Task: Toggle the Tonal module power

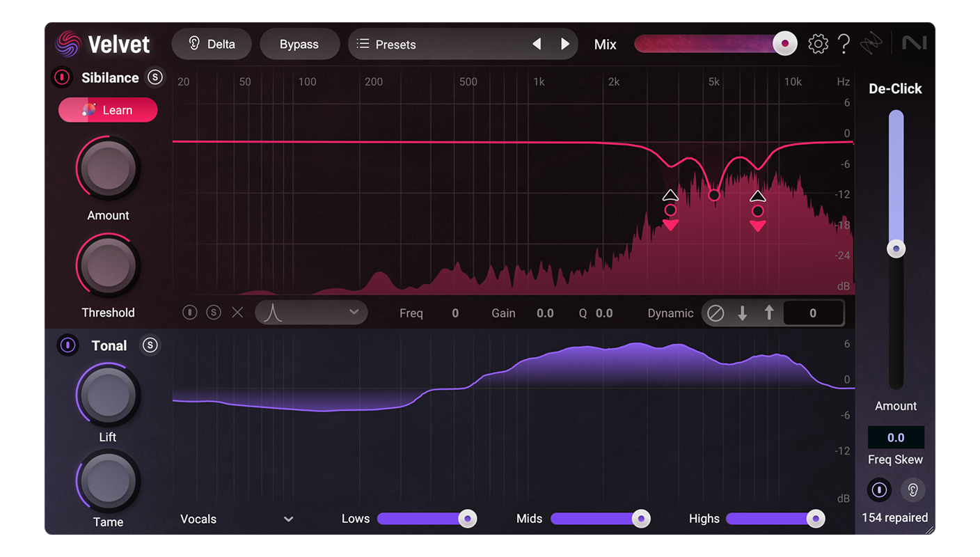Action: coord(68,345)
